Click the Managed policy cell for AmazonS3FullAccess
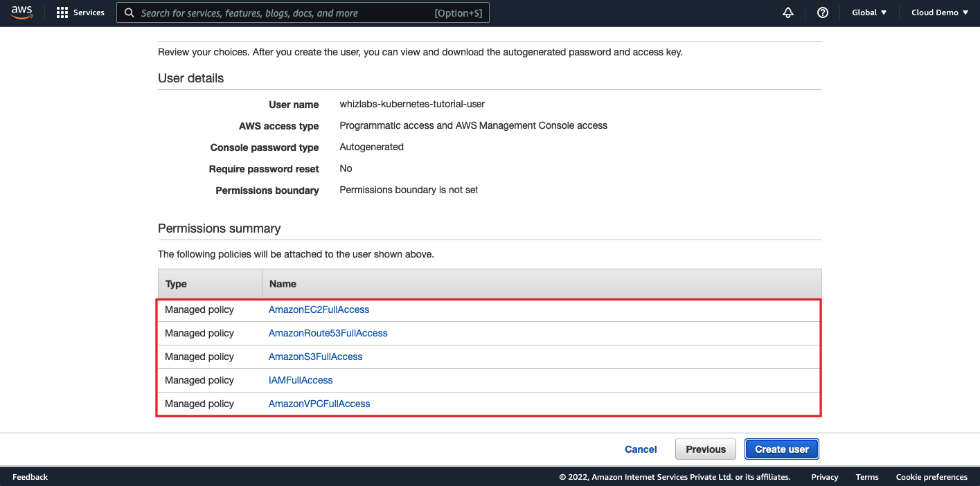This screenshot has height=486, width=980. (199, 357)
